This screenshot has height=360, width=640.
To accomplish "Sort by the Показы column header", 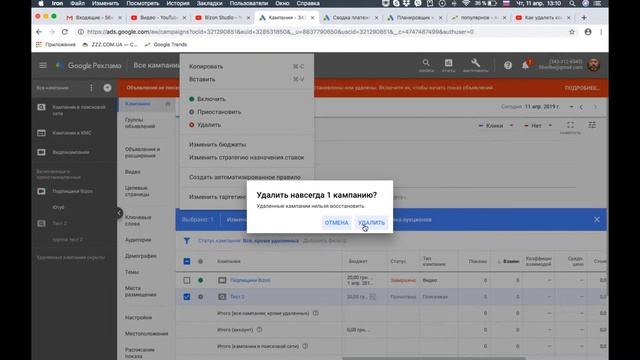I will click(x=478, y=261).
